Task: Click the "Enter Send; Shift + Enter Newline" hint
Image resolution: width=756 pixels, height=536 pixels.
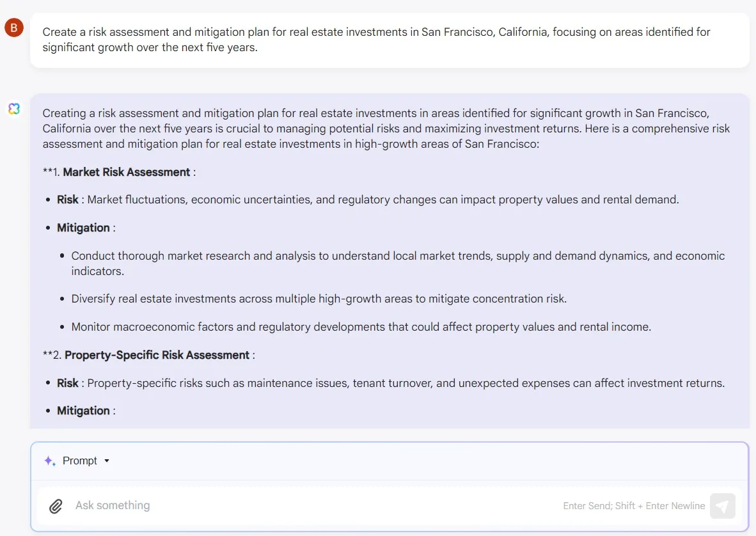Action: [634, 506]
